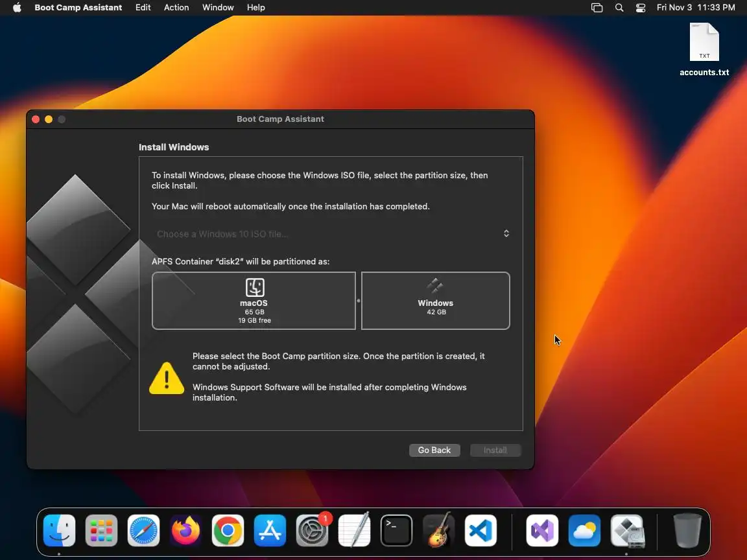Click the Boot Camp Assistant title bar
Viewport: 747px width, 560px height.
coord(280,119)
